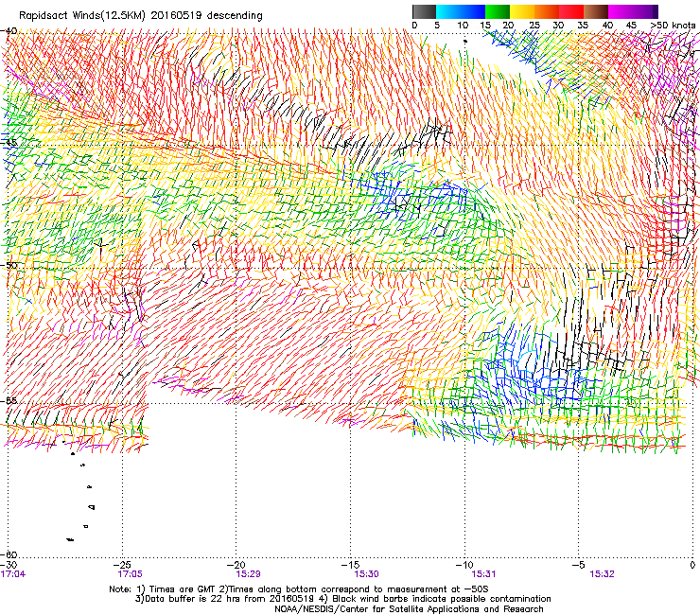Click the longitude label '-10'

464,565
